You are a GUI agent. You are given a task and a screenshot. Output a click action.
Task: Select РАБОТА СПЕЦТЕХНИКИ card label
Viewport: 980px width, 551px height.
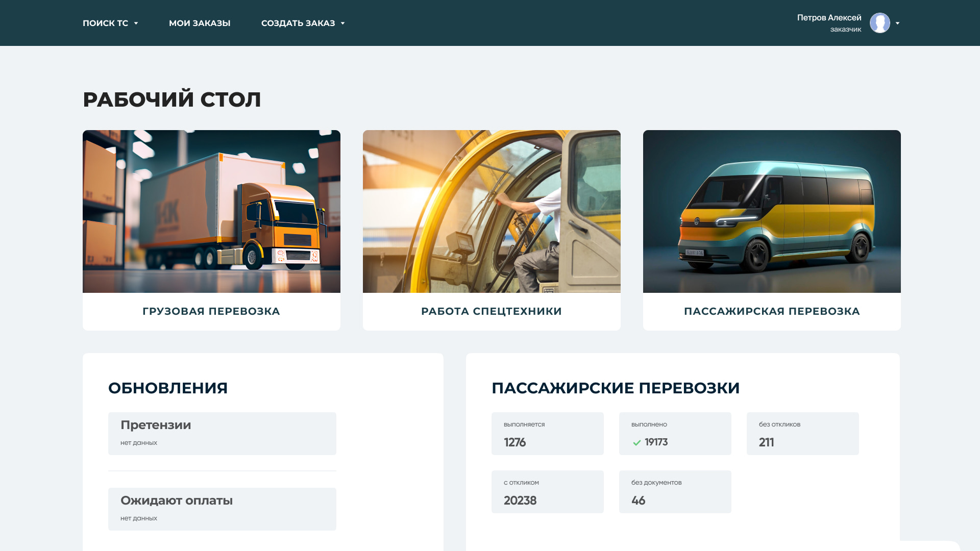(492, 311)
